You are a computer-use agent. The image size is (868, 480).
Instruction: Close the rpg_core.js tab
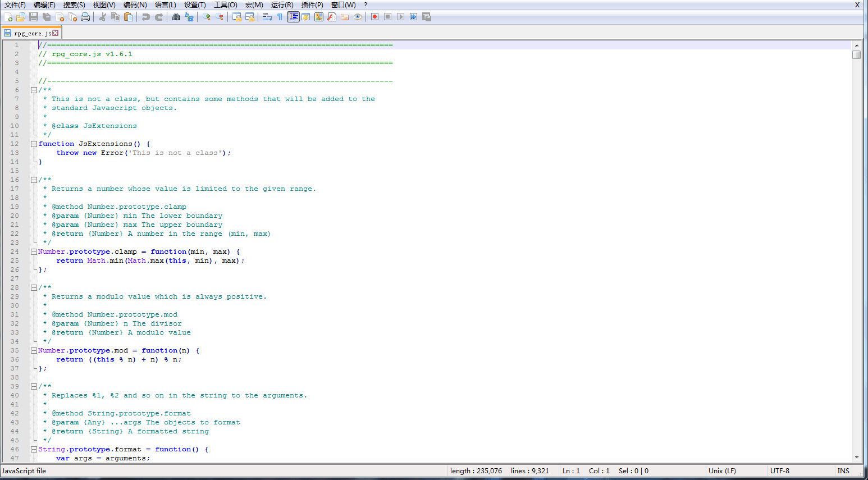(x=55, y=33)
